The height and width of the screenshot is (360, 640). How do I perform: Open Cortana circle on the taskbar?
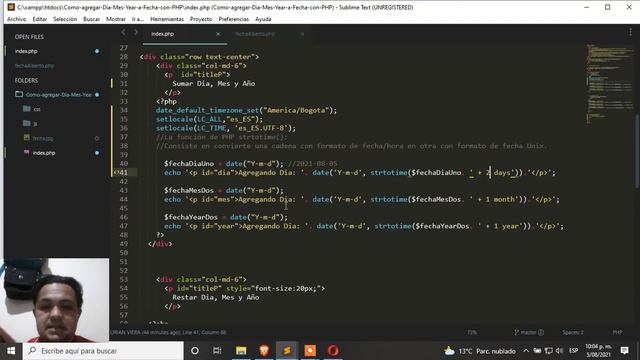click(195, 351)
